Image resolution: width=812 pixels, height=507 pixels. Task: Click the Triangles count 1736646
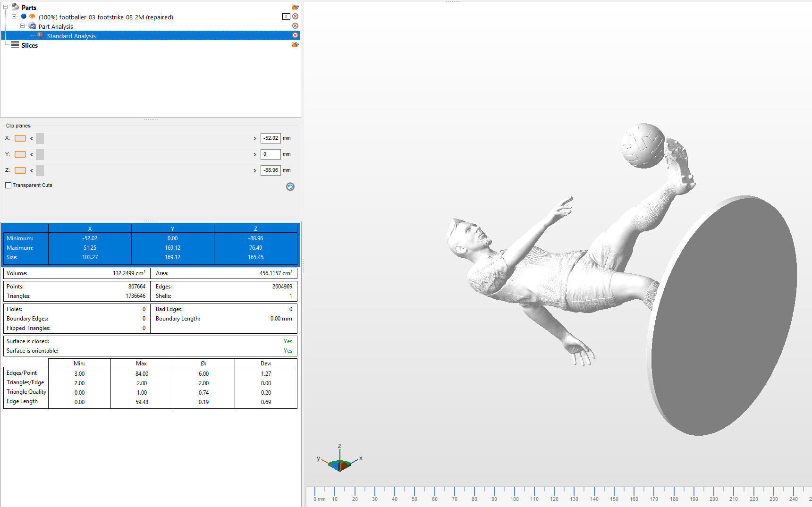pos(135,296)
